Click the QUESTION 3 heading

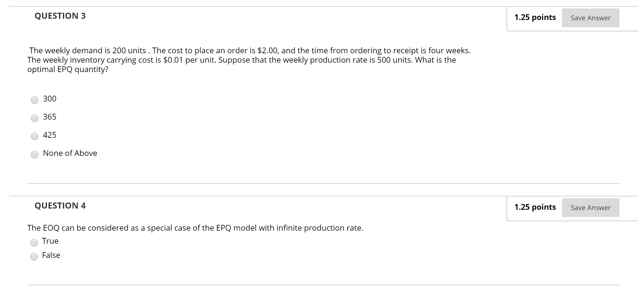60,16
